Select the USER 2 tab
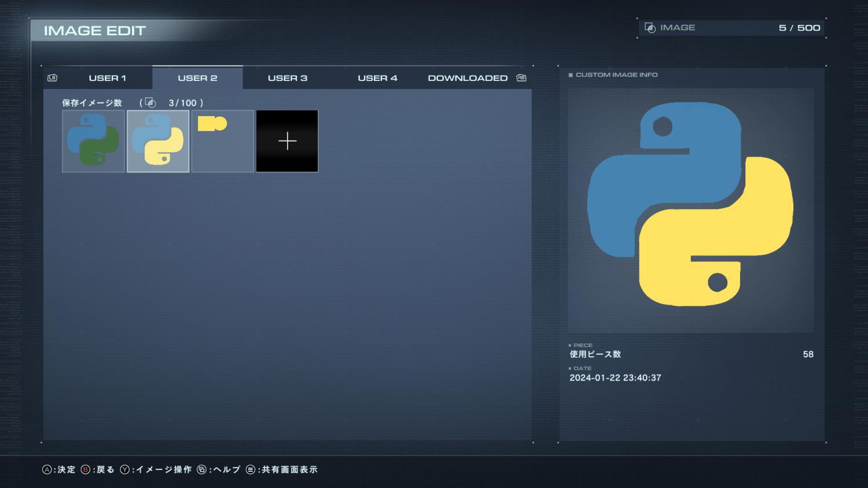This screenshot has height=488, width=868. [x=197, y=78]
